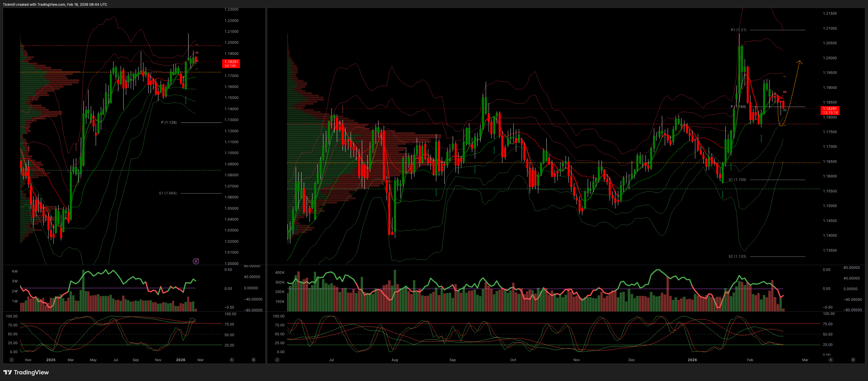Viewport: 868px width, 381px height.
Task: Click the B button on left chart
Action: (x=254, y=360)
